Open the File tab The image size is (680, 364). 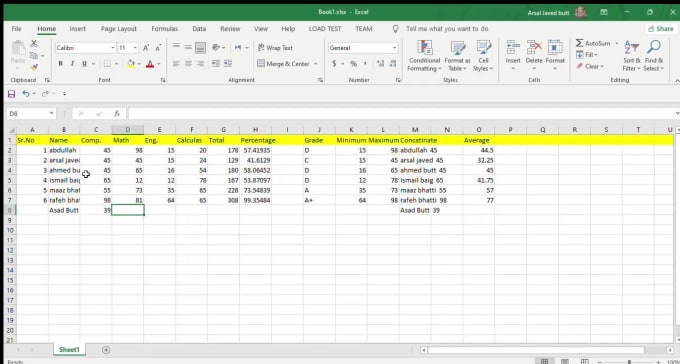click(x=16, y=29)
